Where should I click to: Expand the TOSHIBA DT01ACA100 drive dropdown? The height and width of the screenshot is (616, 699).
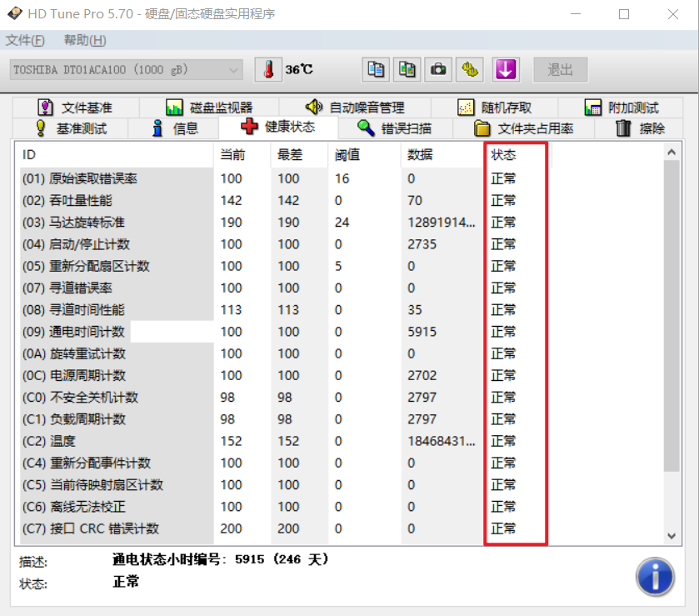pos(126,70)
